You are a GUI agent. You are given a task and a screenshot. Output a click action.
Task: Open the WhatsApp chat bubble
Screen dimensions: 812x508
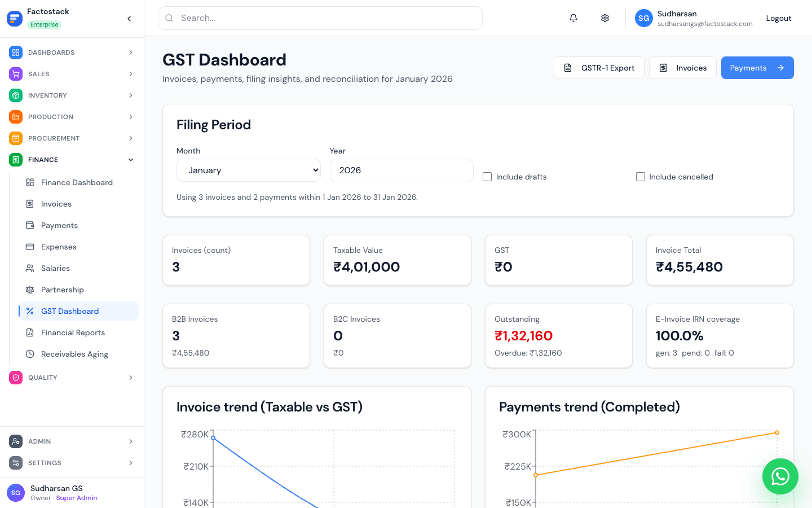(x=780, y=476)
